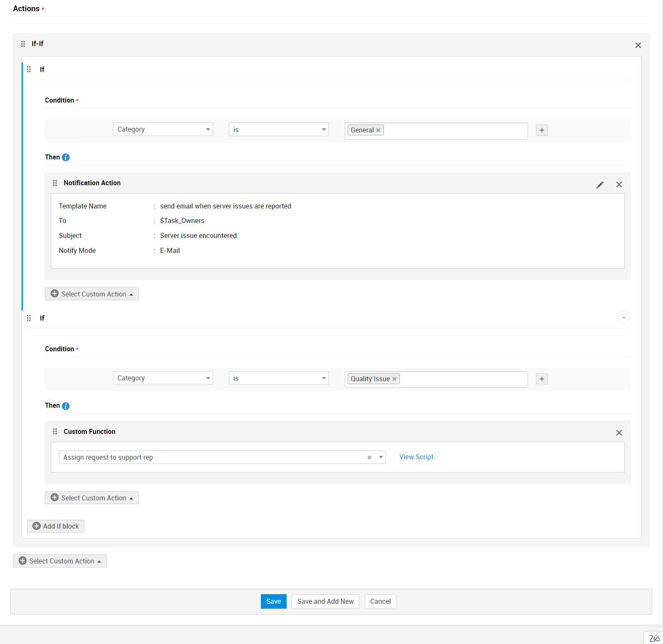The height and width of the screenshot is (644, 663).
Task: Click the Then info icon under Quality Issue condition
Action: pyautogui.click(x=66, y=406)
